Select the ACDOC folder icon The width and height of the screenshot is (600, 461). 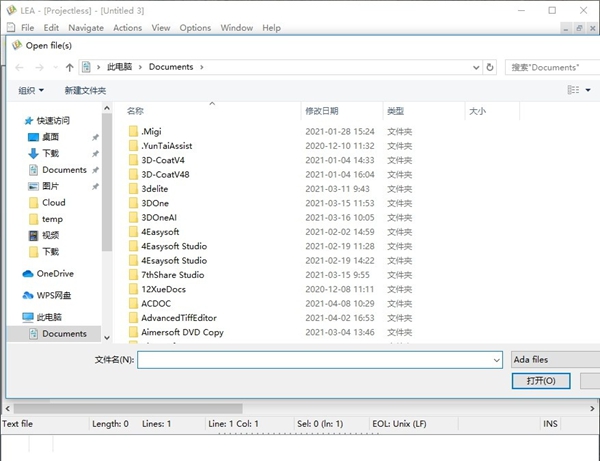pos(133,303)
